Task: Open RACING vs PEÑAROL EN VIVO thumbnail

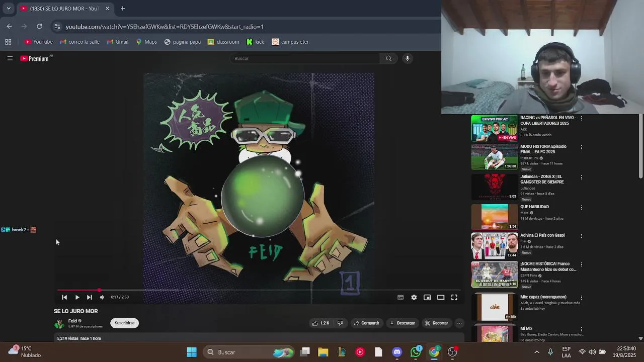Action: point(494,128)
